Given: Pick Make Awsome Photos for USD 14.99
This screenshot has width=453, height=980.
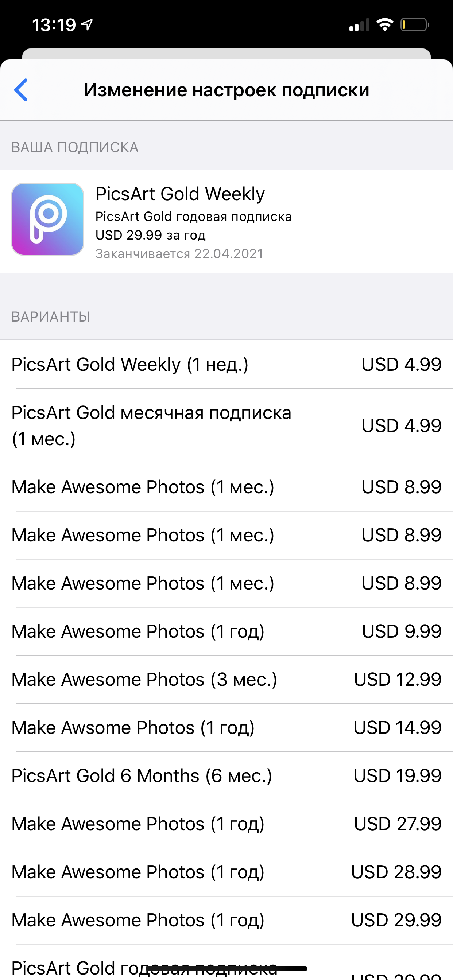Looking at the screenshot, I should click(226, 728).
